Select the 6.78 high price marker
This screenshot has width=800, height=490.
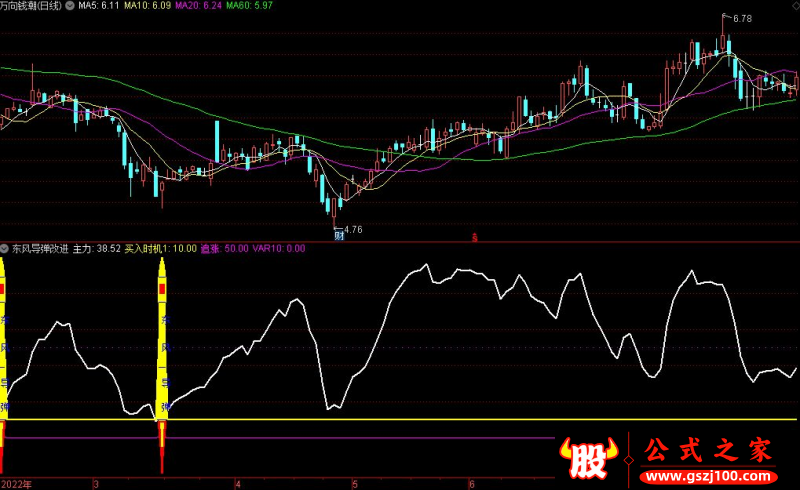coord(742,18)
